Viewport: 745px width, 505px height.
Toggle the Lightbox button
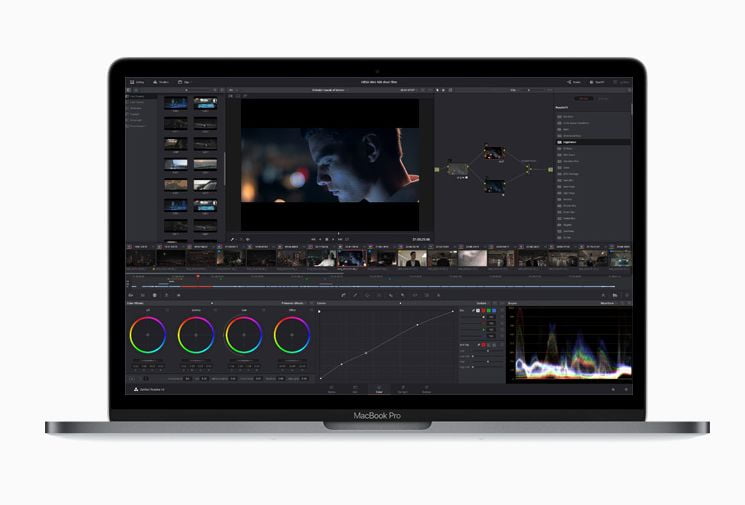pyautogui.click(x=623, y=82)
